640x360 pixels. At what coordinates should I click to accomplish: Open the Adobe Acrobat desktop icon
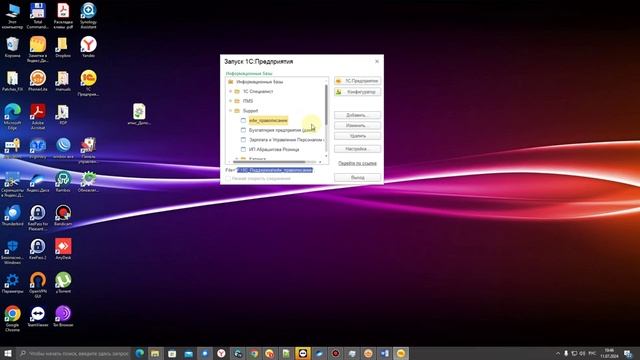[x=38, y=116]
